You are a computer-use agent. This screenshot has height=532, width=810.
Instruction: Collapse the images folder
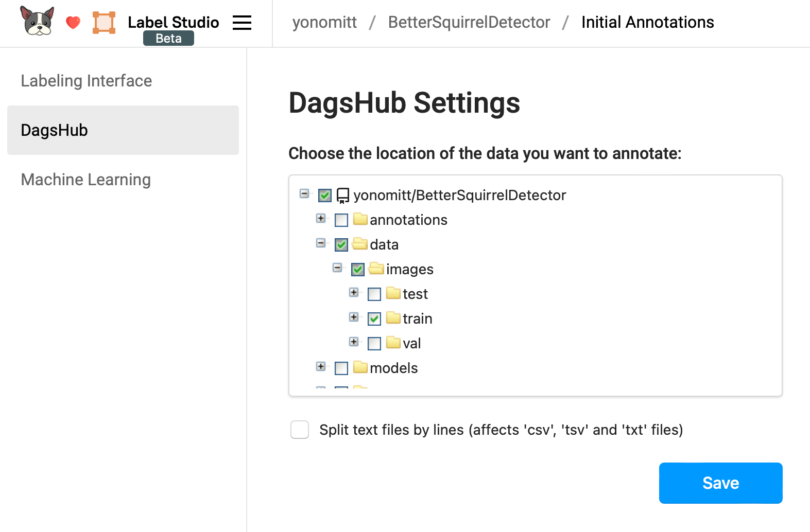337,268
